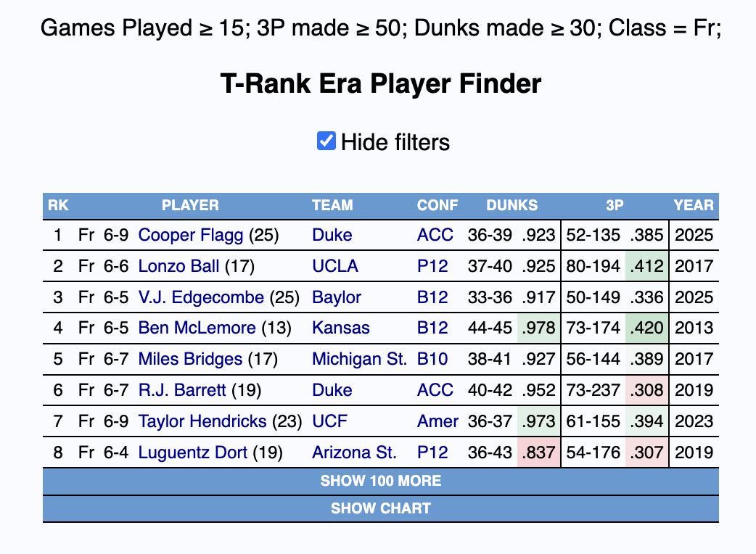
Task: Click the PLAYER column header
Action: pyautogui.click(x=190, y=205)
